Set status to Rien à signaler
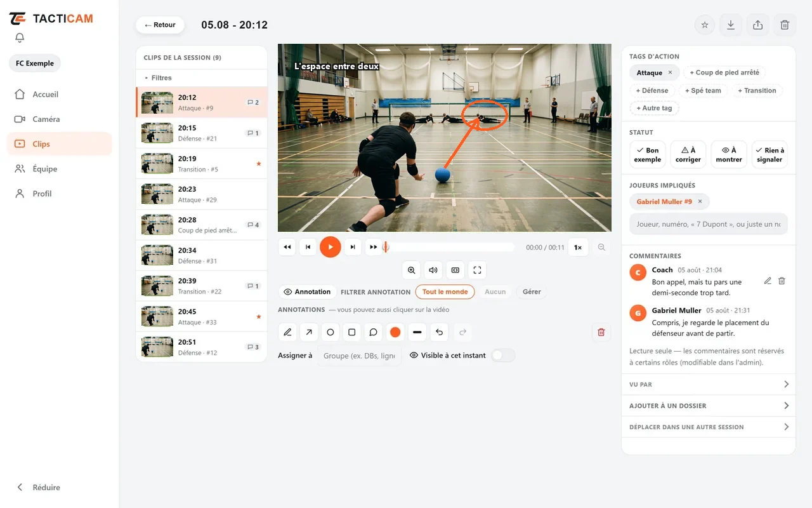This screenshot has height=508, width=812. pyautogui.click(x=769, y=155)
